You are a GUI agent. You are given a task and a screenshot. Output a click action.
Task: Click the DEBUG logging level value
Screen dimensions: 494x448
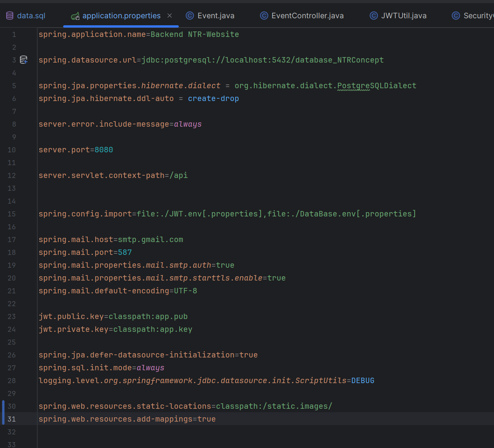363,380
